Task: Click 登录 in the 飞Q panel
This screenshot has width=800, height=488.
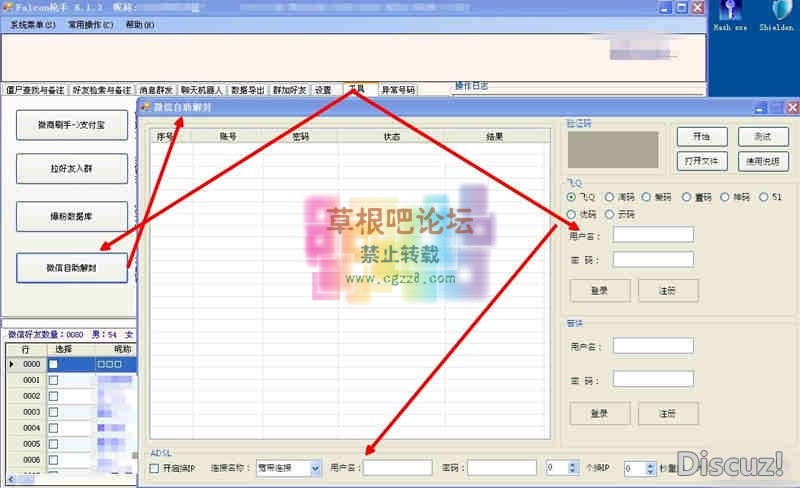Action: (x=600, y=290)
